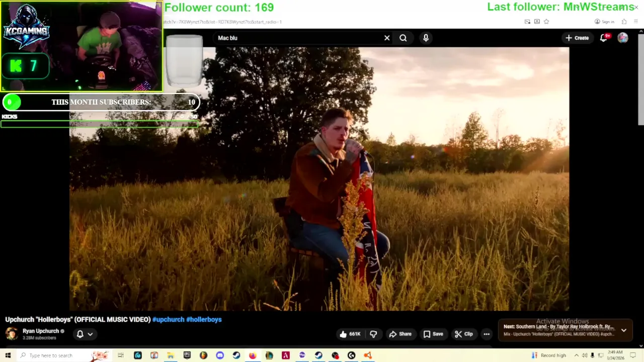This screenshot has height=362, width=644.
Task: Like the Hollerboys video
Action: tap(350, 334)
